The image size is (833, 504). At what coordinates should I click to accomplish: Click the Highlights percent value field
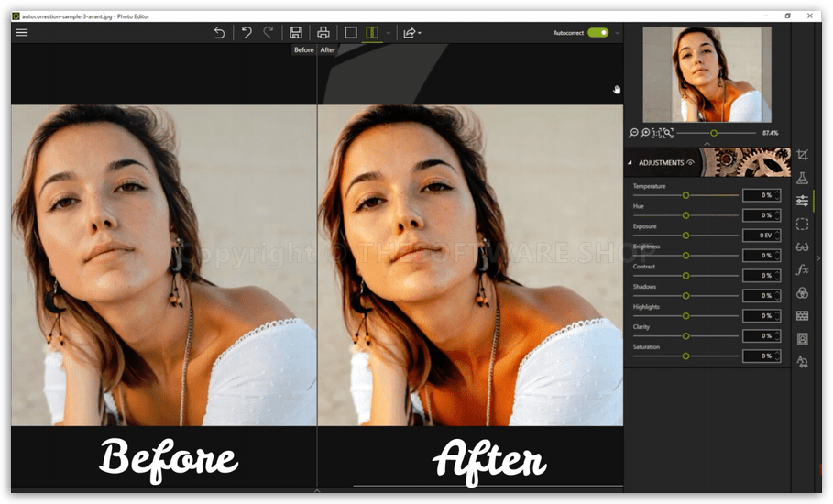coord(762,316)
